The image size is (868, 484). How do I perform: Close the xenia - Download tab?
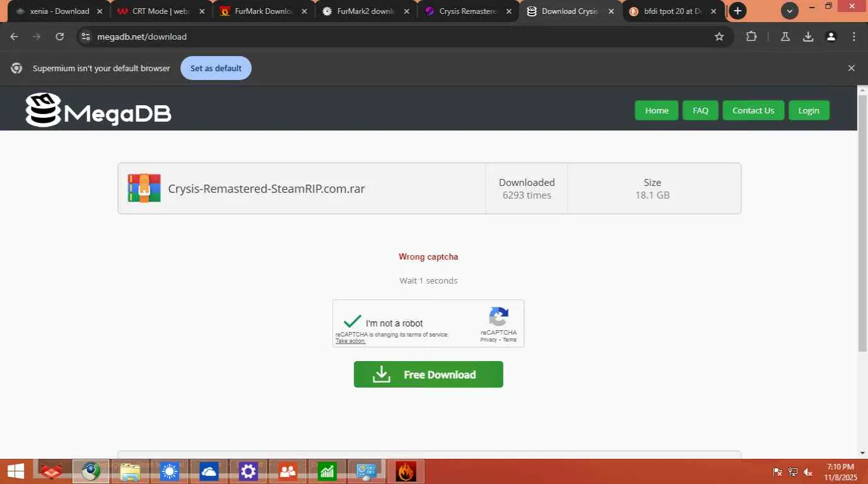[x=100, y=11]
